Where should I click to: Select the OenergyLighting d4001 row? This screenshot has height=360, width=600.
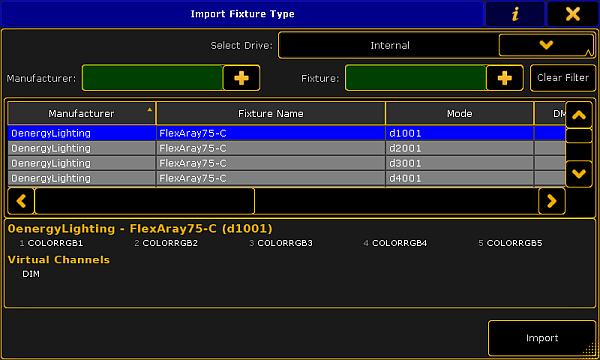[x=286, y=178]
